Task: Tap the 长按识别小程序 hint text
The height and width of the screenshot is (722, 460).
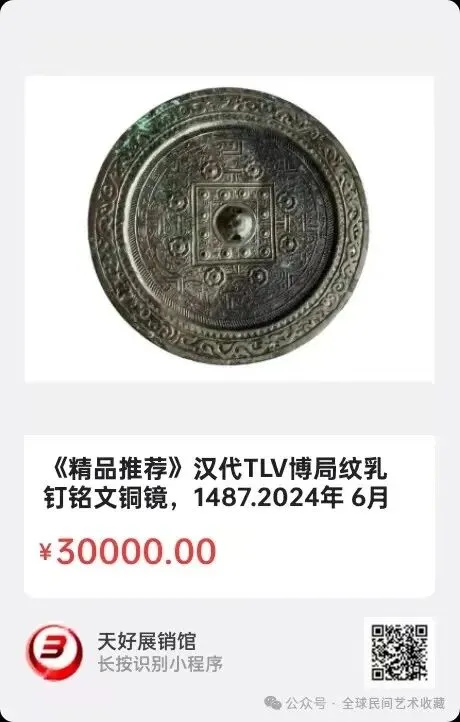Action: coord(160,664)
